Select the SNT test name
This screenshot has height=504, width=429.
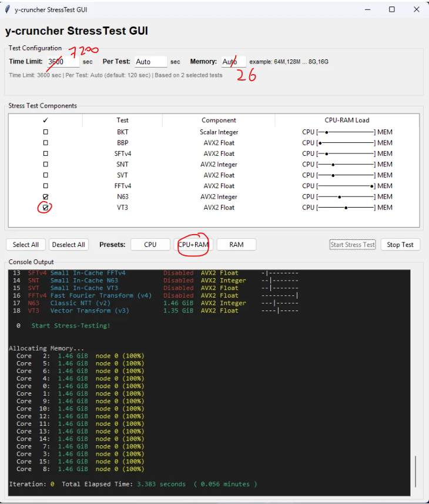point(122,164)
